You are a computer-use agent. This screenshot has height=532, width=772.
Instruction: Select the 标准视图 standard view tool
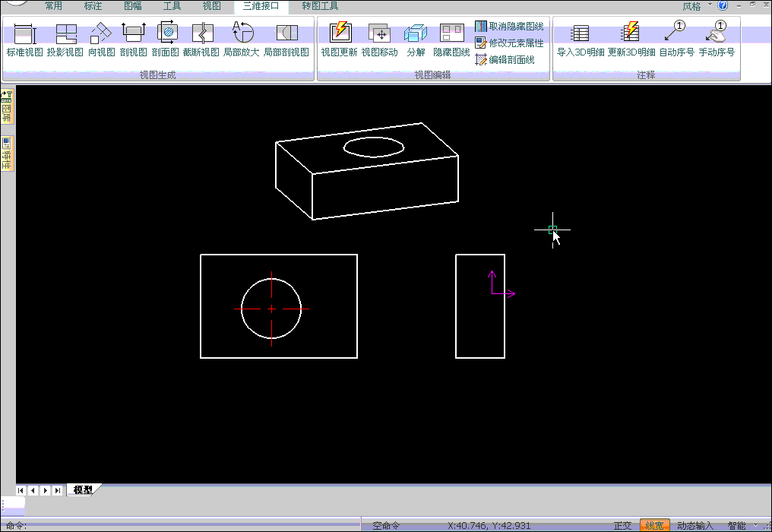[x=24, y=40]
